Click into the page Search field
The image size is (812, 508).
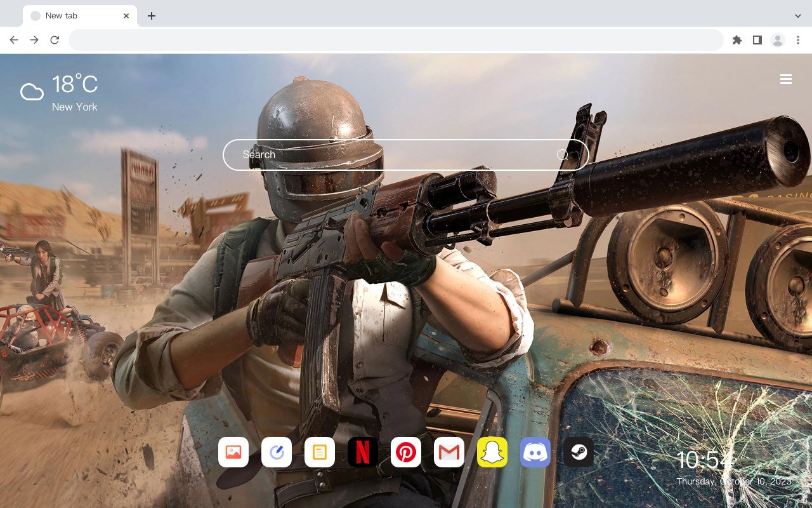point(406,155)
